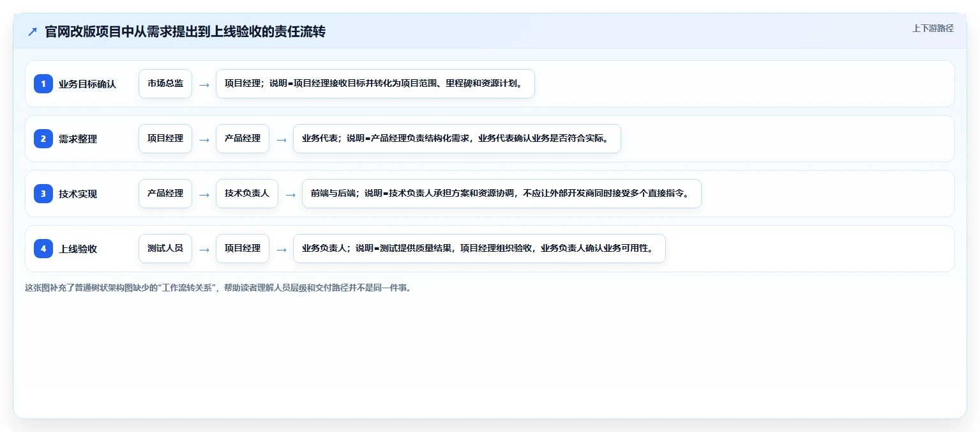Click description box starting 项目经理；说明=项目经理接收目标

pyautogui.click(x=375, y=84)
